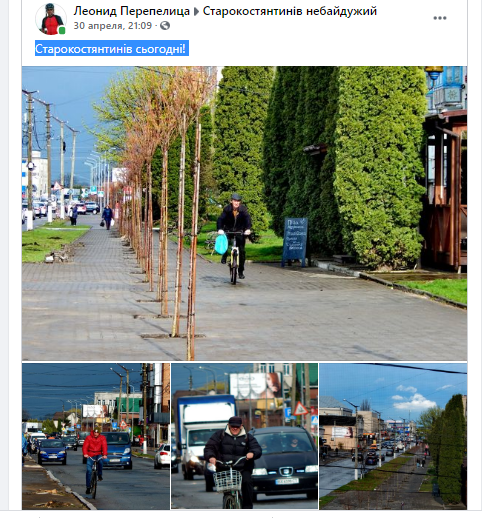Open thumbnail of cyclist in red jacket
The image size is (482, 518).
pyautogui.click(x=96, y=436)
